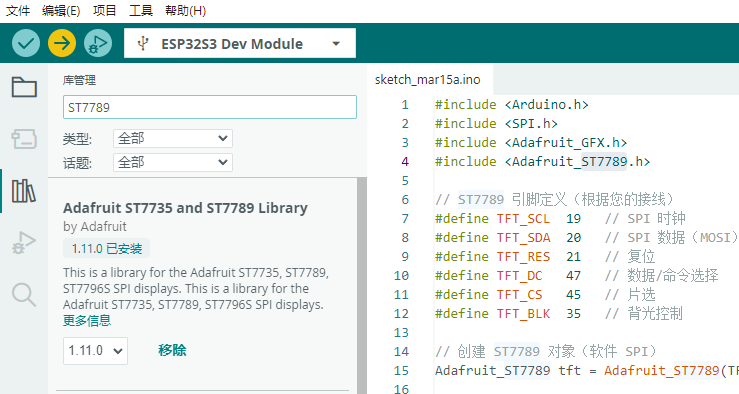Viewport: 739px width, 394px height.
Task: Click the library list vertical scrollbar
Action: pyautogui.click(x=362, y=286)
